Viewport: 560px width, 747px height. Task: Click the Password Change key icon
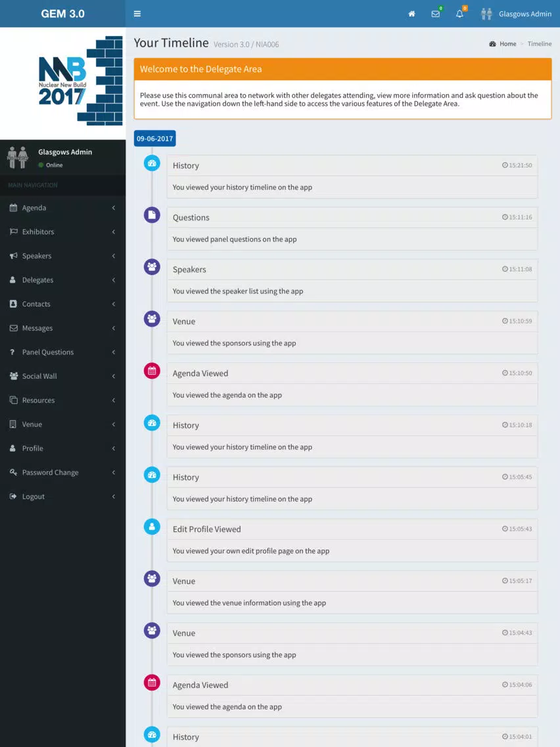point(13,472)
